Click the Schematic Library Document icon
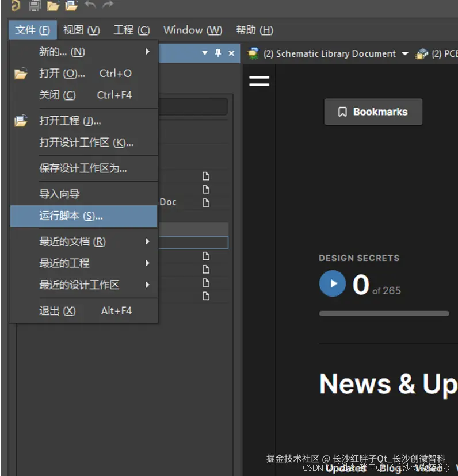 coord(253,53)
